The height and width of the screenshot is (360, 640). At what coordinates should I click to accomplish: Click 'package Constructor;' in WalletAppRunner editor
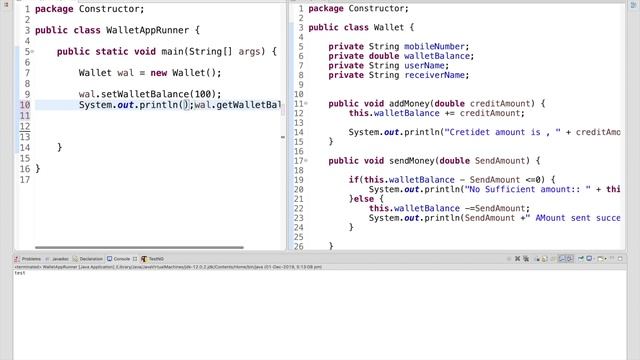pyautogui.click(x=90, y=9)
